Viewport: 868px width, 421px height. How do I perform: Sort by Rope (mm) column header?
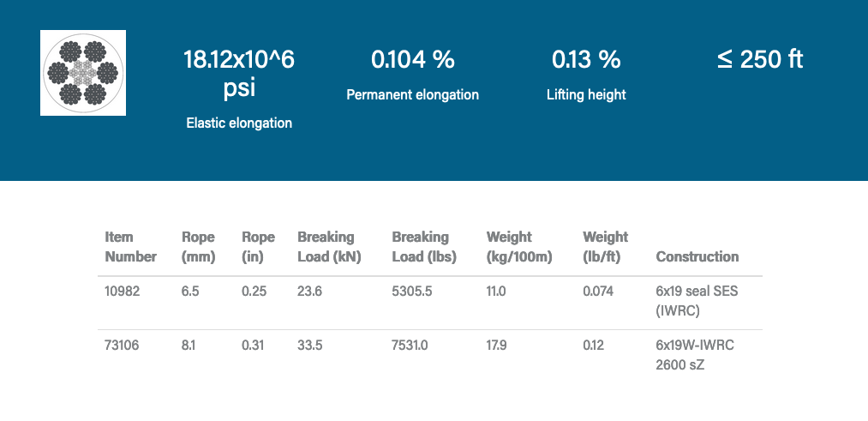[x=198, y=247]
